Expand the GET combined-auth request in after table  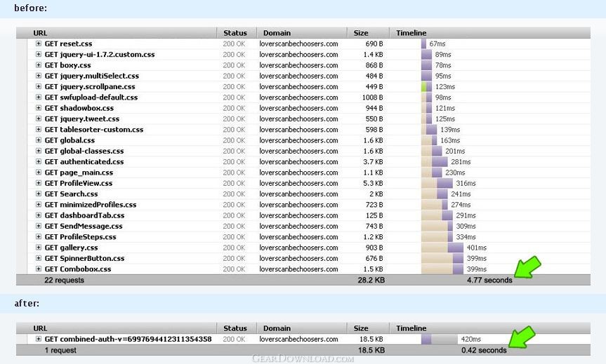click(38, 339)
